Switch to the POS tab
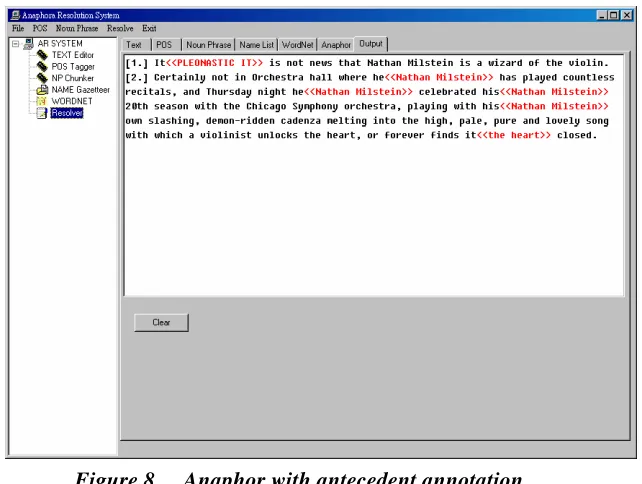The image size is (642, 484). (x=167, y=45)
